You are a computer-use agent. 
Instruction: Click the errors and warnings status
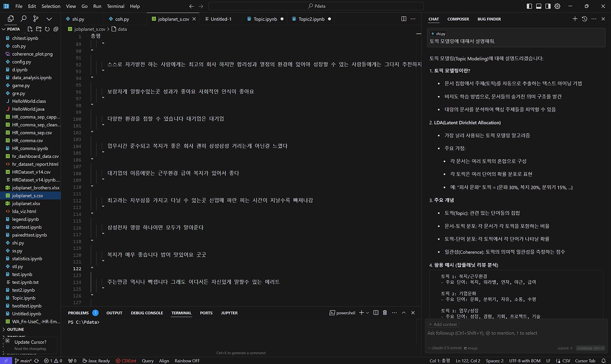tap(53, 361)
